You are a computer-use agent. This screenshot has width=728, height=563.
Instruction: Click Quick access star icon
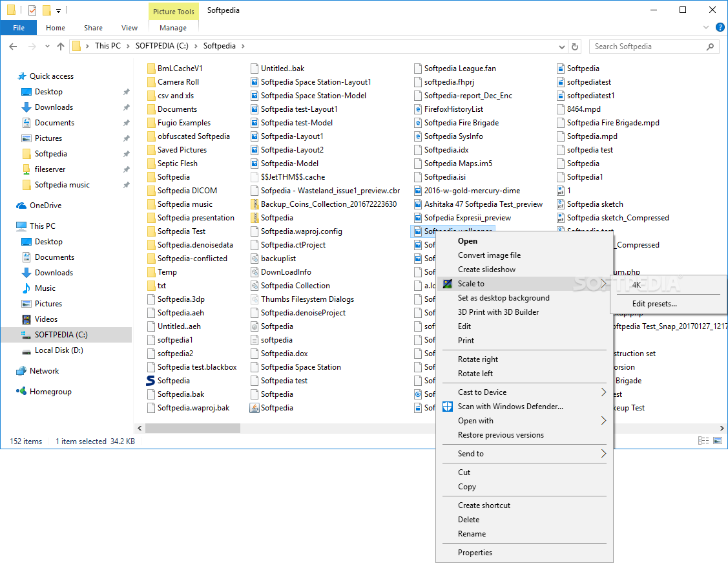(21, 76)
